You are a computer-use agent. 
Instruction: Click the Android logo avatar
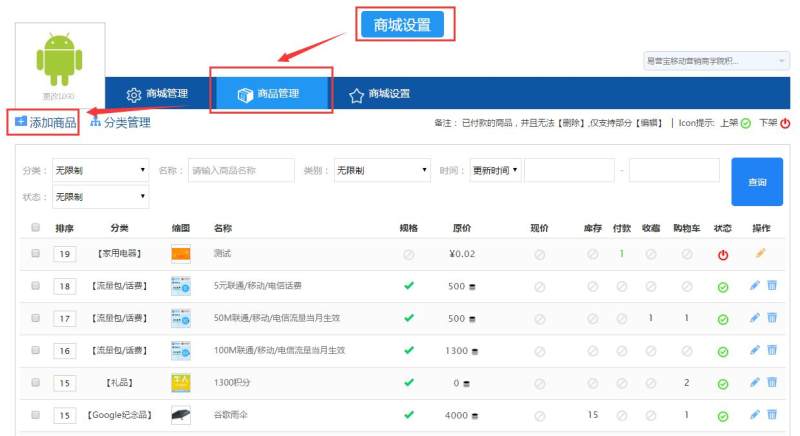pos(62,60)
